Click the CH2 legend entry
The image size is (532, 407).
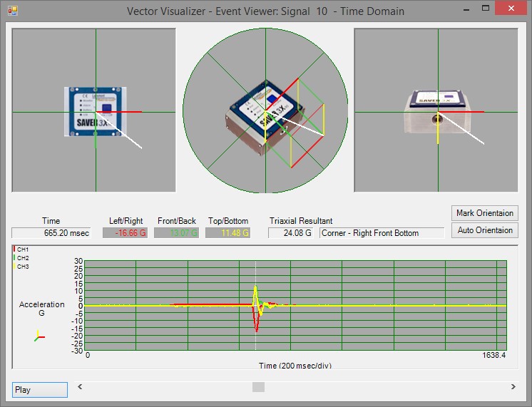coord(21,258)
